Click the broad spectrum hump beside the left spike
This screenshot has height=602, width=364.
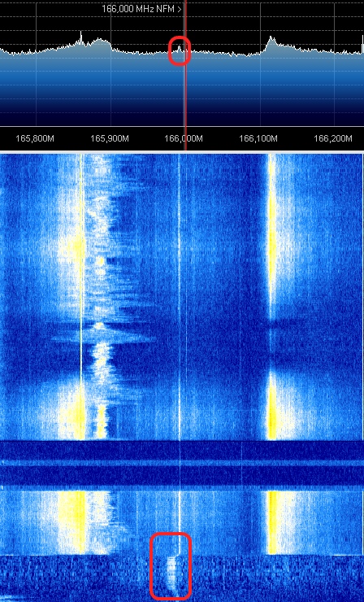99,41
